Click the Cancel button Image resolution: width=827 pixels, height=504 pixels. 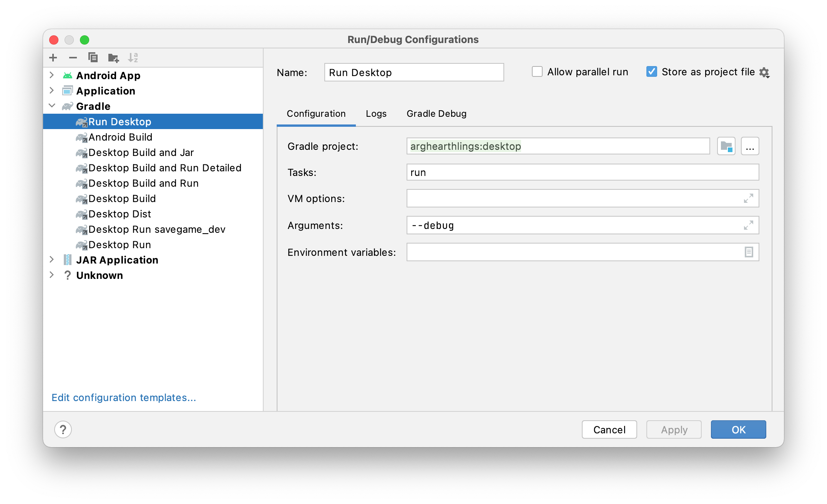609,429
